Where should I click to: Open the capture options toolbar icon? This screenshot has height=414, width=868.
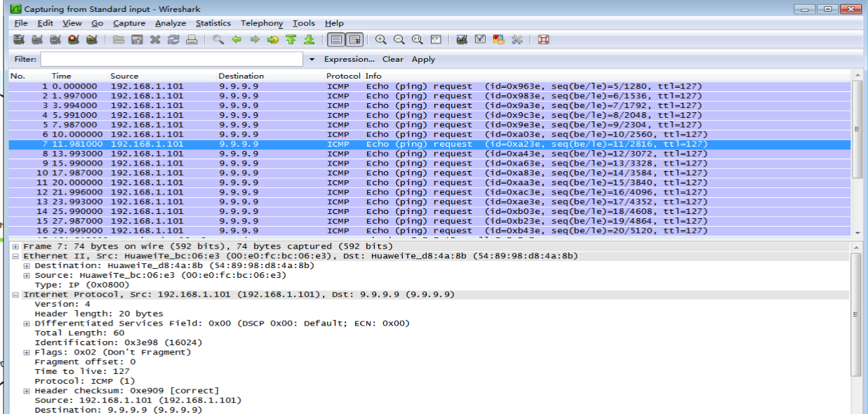click(x=37, y=40)
